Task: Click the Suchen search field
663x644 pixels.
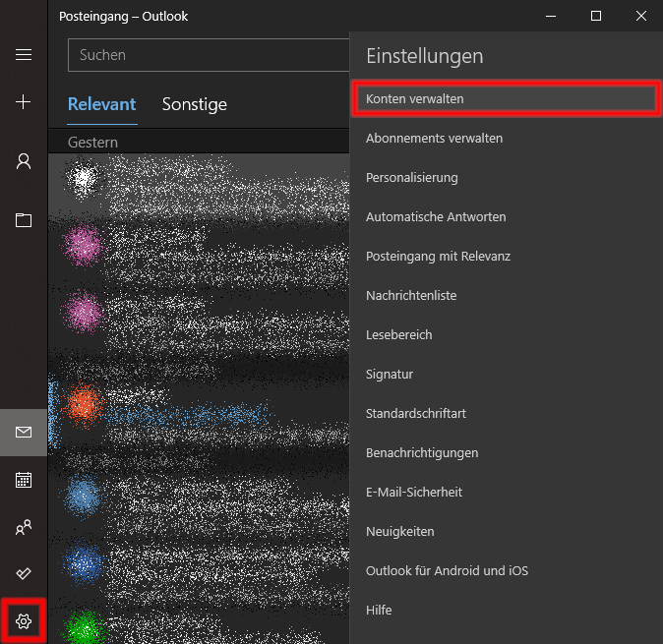Action: (x=209, y=55)
